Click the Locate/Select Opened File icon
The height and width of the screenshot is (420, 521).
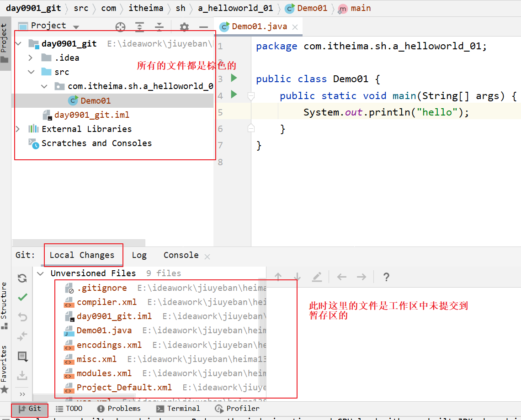[120, 27]
